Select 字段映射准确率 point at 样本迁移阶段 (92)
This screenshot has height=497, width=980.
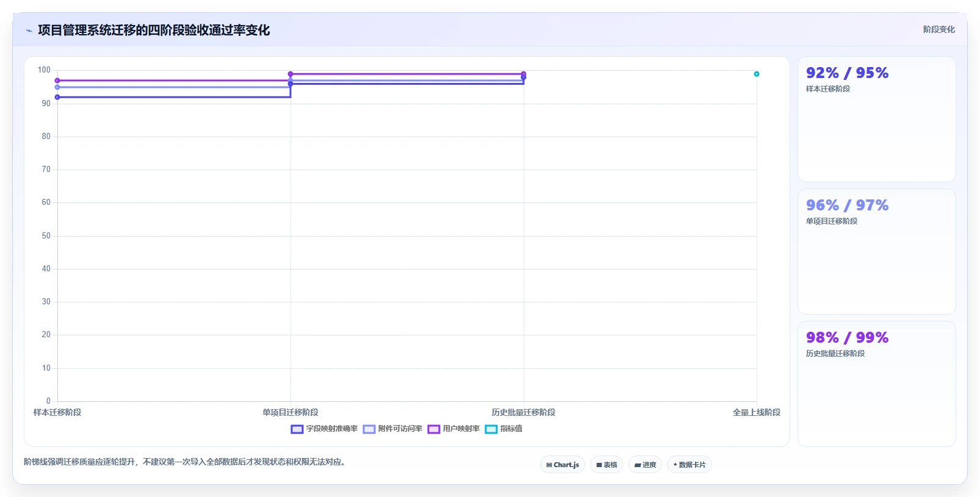click(57, 97)
